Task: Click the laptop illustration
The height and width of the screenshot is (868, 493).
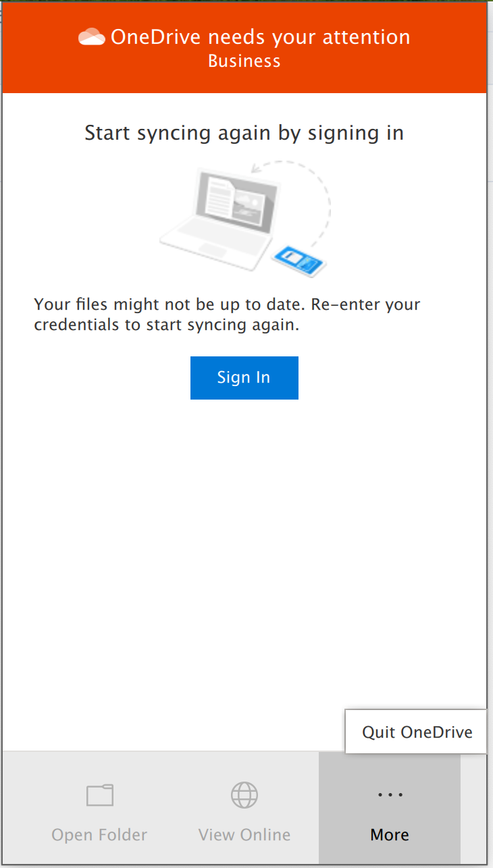Action: 219,217
